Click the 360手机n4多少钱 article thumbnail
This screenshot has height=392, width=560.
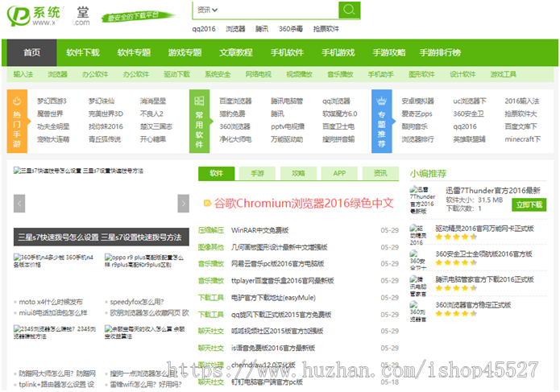[x=53, y=261]
